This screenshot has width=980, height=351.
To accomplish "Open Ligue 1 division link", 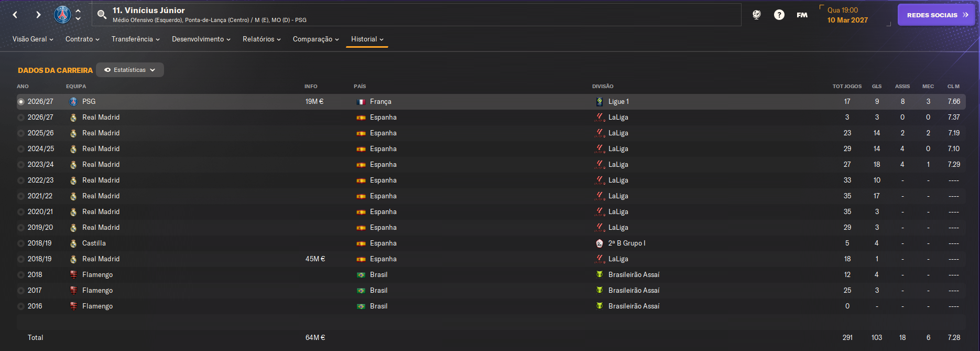I will click(x=618, y=102).
